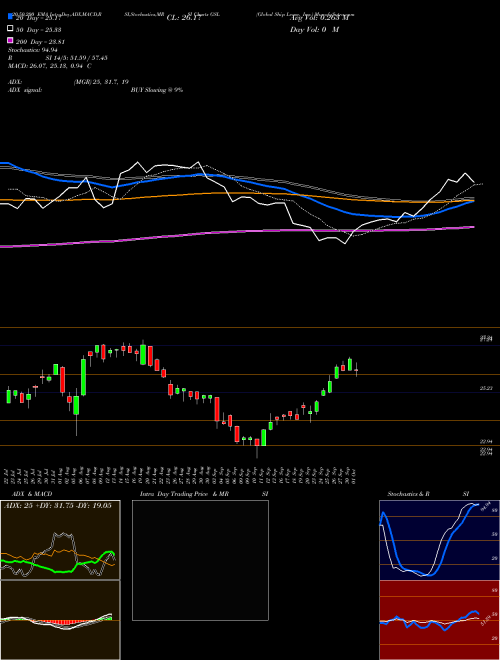Screen dimensions: 500x660
Task: Click the 'BUY Slowing @ 9%' ADX signal text
Action: (157, 90)
